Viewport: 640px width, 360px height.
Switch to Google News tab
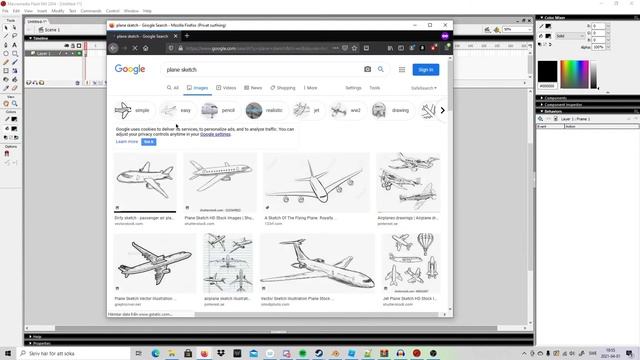(x=253, y=88)
